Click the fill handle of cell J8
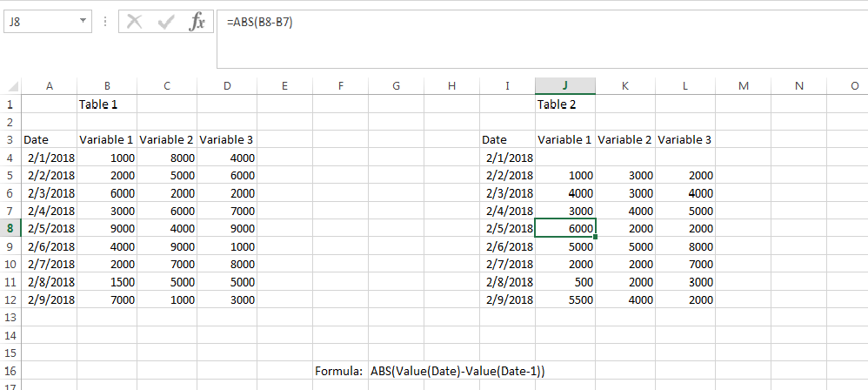The image size is (868, 390). click(596, 237)
